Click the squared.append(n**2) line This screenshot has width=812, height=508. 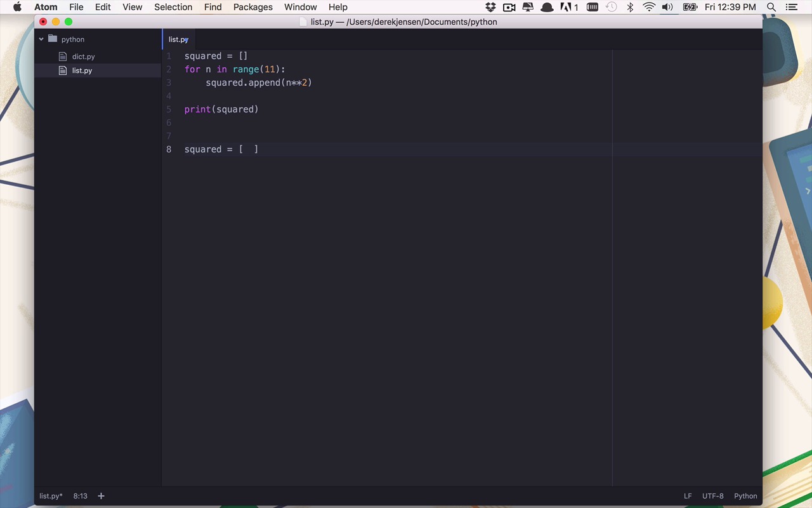click(259, 83)
